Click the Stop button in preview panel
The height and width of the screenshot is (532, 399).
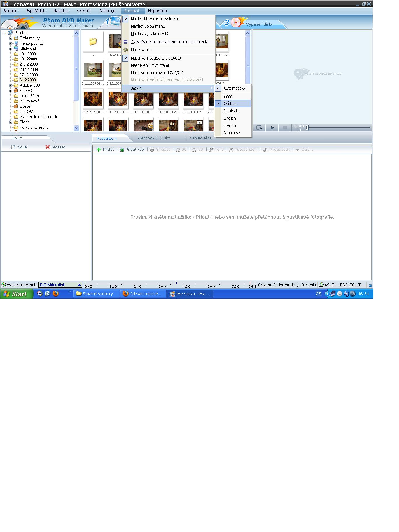tap(285, 128)
